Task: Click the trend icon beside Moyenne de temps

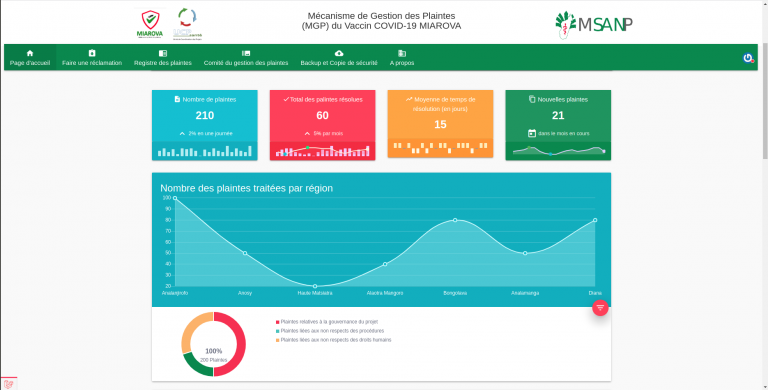Action: point(409,99)
